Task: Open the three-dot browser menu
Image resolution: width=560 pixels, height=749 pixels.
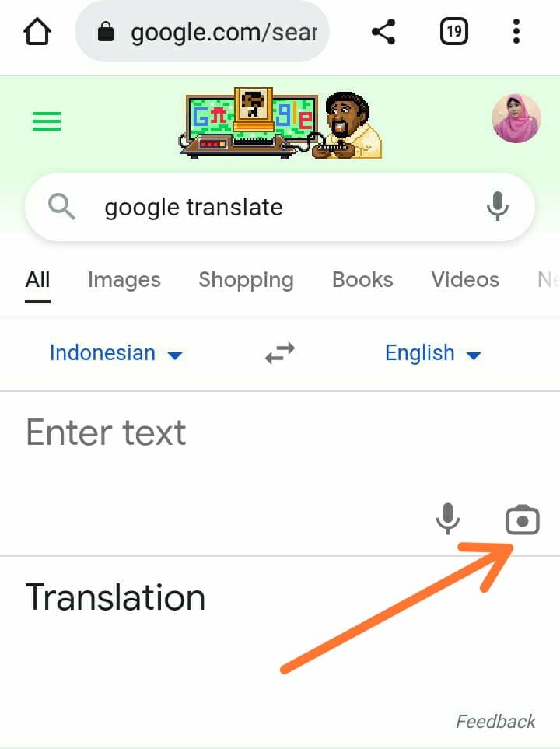Action: (516, 32)
